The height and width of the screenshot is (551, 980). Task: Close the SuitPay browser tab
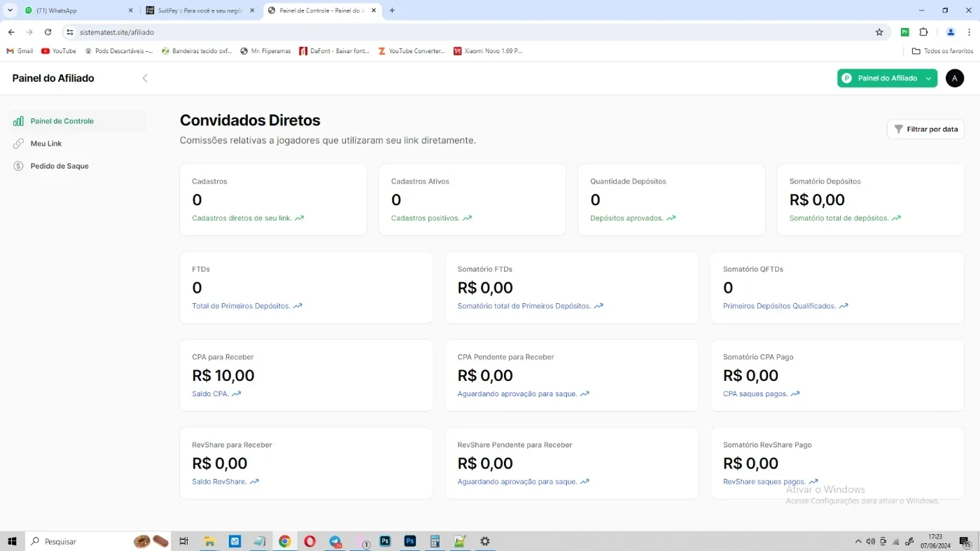pyautogui.click(x=252, y=11)
